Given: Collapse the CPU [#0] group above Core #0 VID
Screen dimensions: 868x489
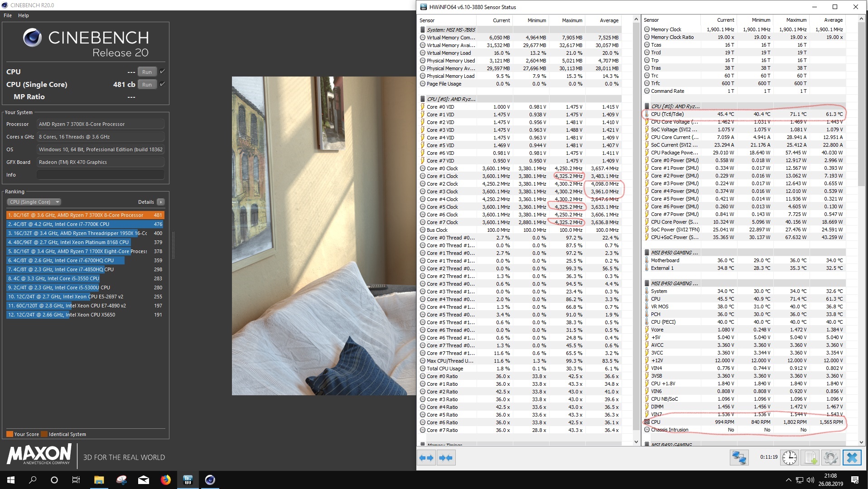Looking at the screenshot, I should [422, 99].
